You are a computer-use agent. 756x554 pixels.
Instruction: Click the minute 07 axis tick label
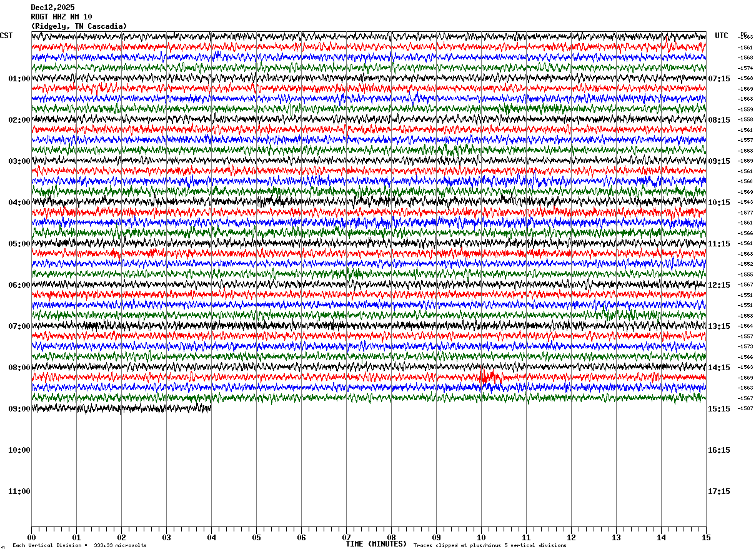(346, 537)
